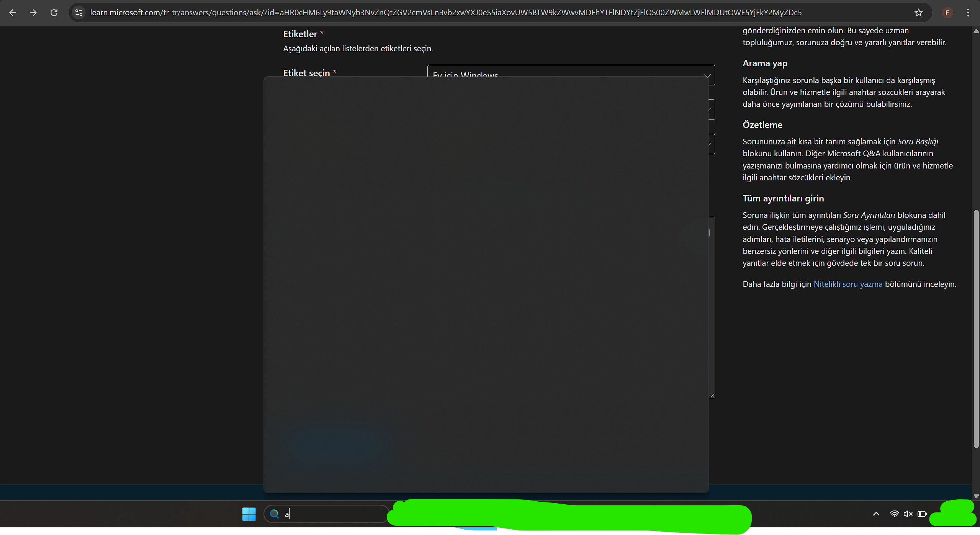Go forward in browser history

tap(33, 13)
